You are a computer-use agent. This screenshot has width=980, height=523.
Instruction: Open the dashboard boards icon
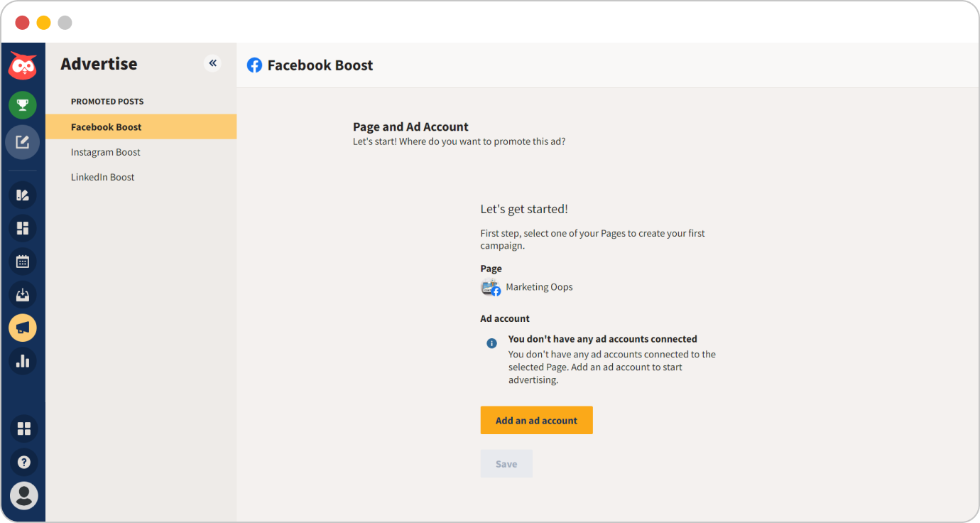coord(23,228)
